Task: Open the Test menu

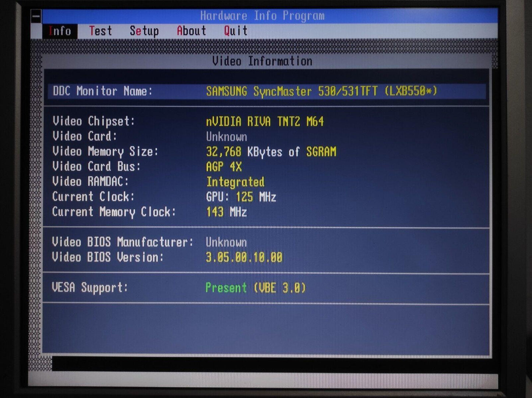Action: pos(100,31)
